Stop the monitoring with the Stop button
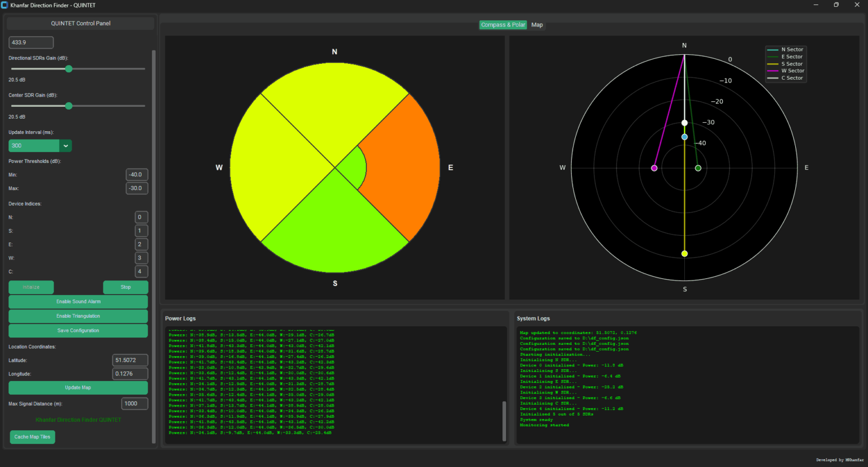The height and width of the screenshot is (467, 868). 125,287
